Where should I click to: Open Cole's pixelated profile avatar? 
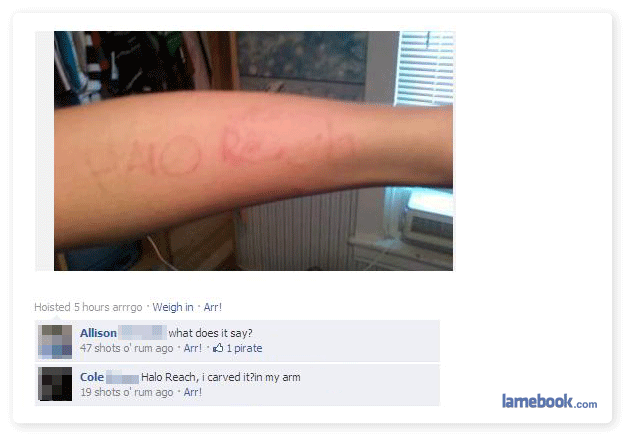(x=55, y=384)
